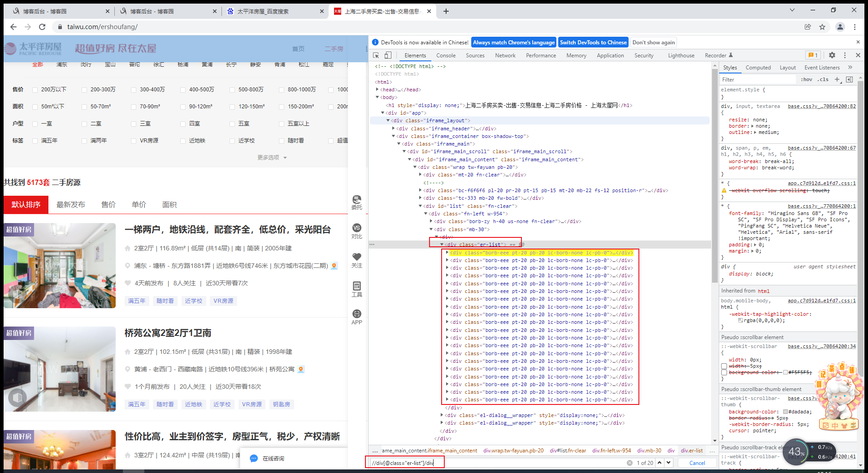Expand the first el-dialog__wrapper div node

442,415
